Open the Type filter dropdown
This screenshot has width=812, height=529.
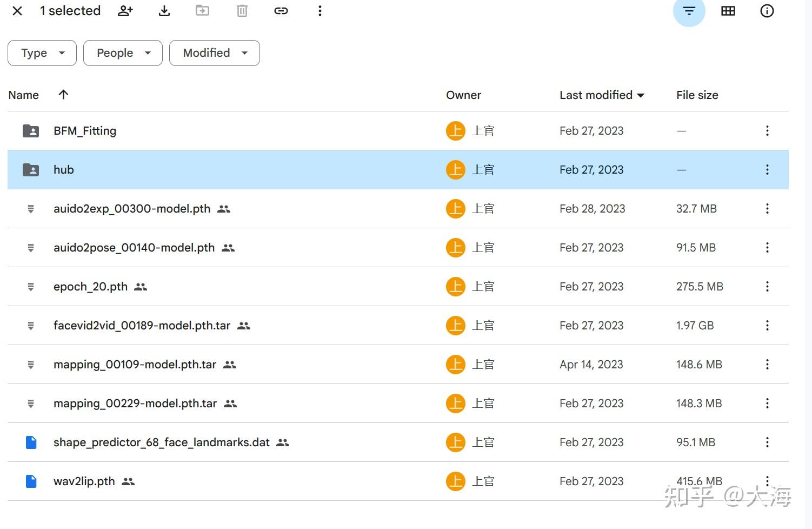(42, 53)
